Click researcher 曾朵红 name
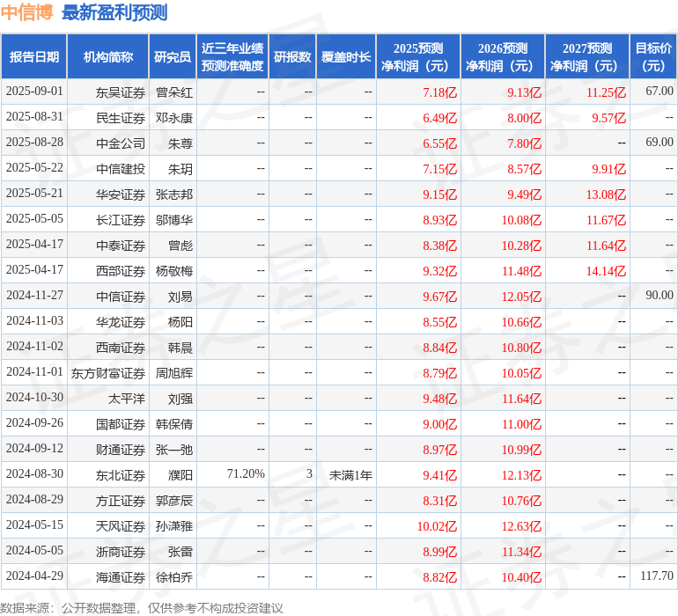The height and width of the screenshot is (616, 678). [174, 92]
